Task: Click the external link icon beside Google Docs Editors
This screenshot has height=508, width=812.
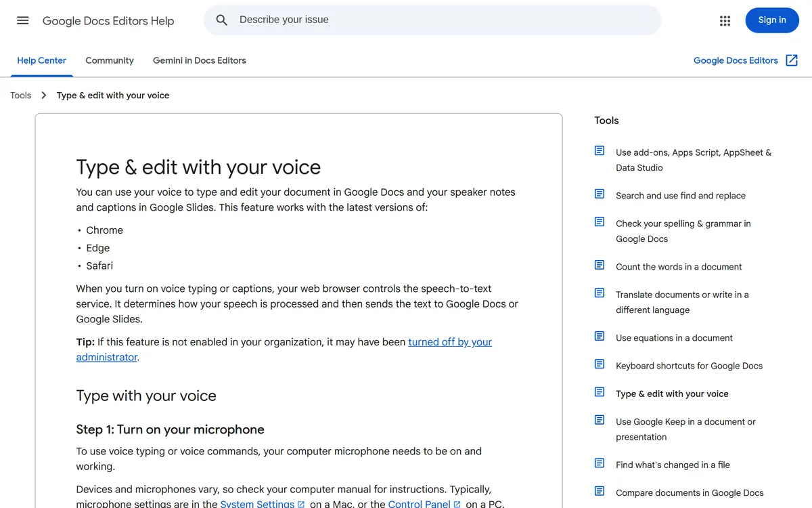Action: click(792, 60)
